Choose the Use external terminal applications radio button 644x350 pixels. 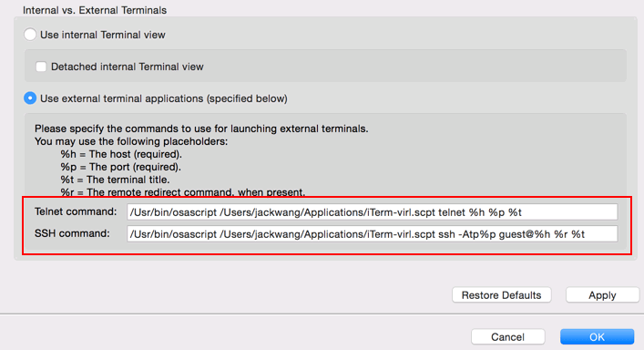pyautogui.click(x=30, y=98)
